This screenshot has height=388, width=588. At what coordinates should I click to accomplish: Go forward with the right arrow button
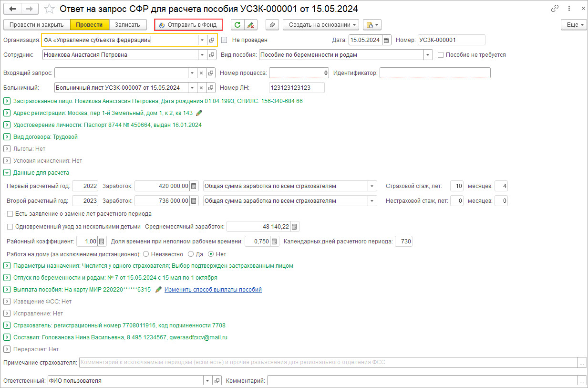(x=30, y=9)
